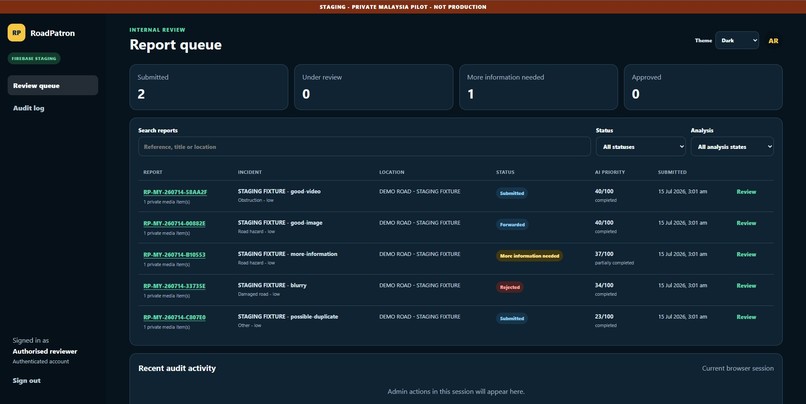Screen dimensions: 806x404
Task: Click the 23/100 AI priority value
Action: (604, 317)
